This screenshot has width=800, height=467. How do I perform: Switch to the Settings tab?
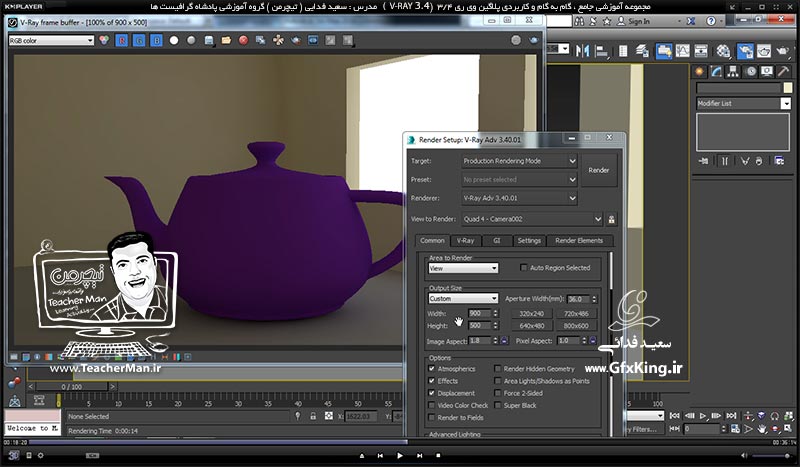[x=529, y=240]
